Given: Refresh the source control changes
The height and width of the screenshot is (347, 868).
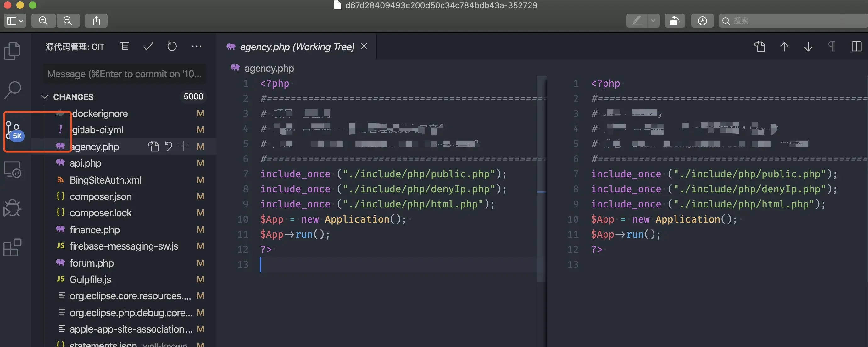Looking at the screenshot, I should (172, 47).
